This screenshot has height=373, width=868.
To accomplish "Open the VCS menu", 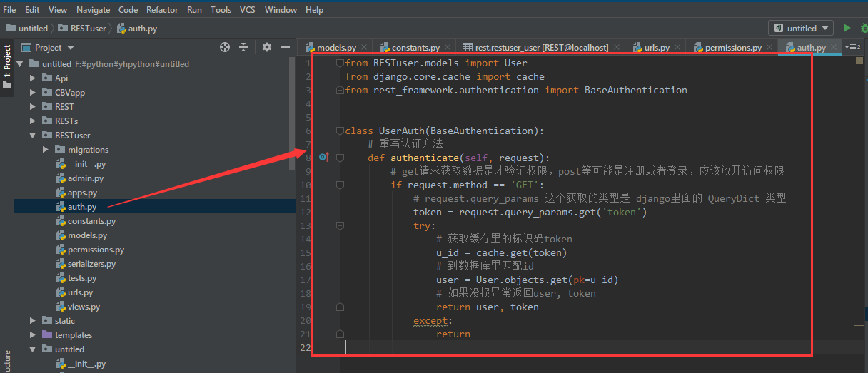I will [248, 10].
